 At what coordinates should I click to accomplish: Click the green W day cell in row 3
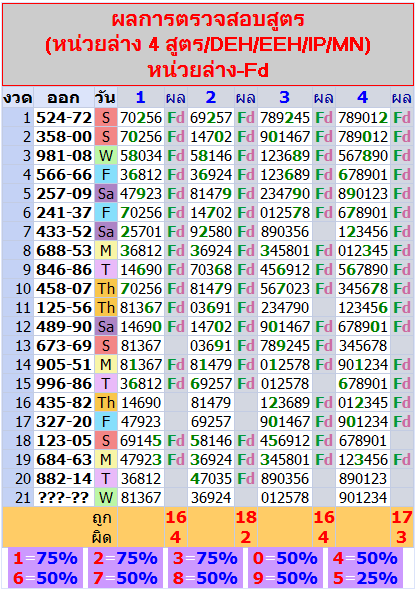click(106, 156)
